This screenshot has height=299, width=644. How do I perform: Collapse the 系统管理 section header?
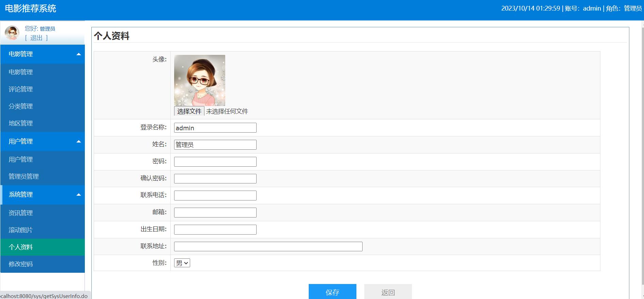tap(43, 195)
